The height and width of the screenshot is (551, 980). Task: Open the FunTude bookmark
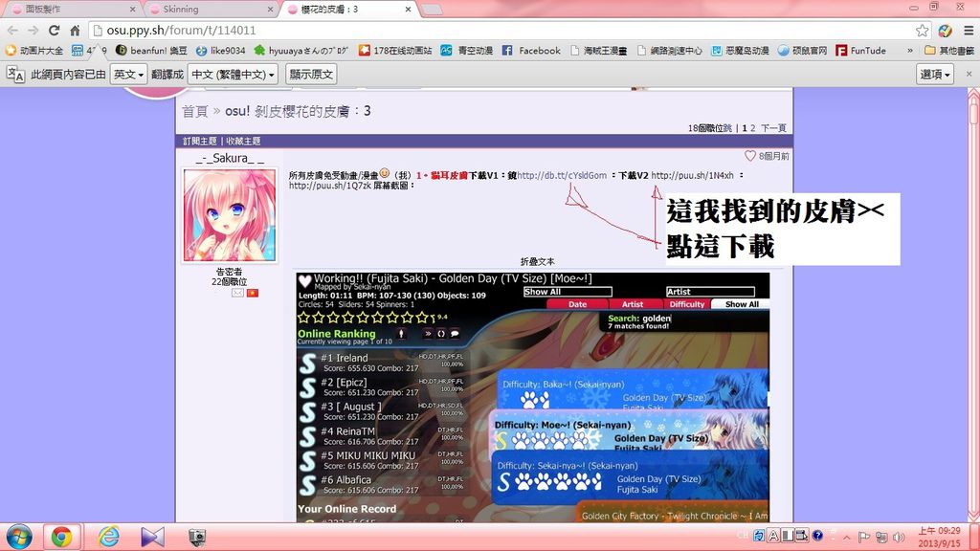[x=861, y=51]
